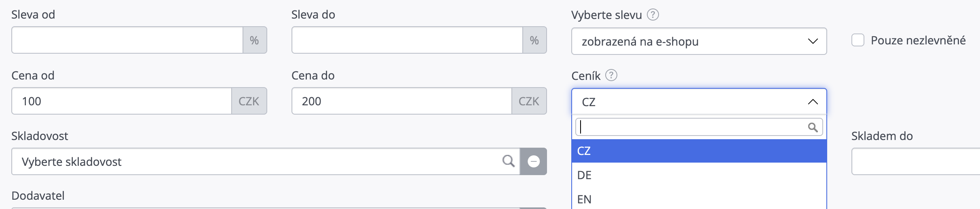
Task: Open Vyberte skladovost selector
Action: tap(265, 161)
